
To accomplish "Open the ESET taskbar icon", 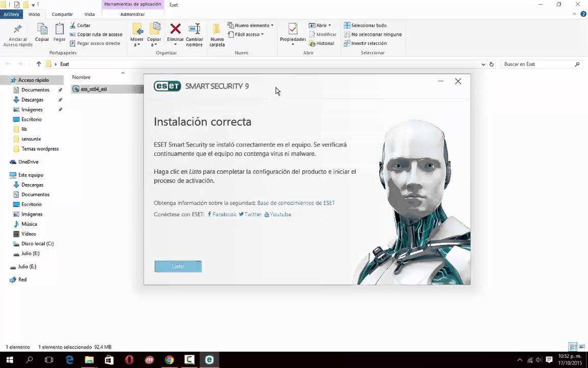I will (209, 360).
